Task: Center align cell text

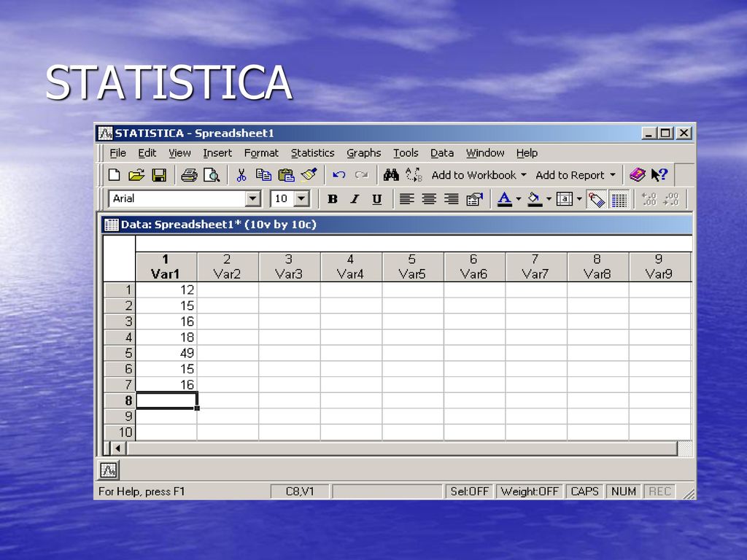Action: coord(429,199)
